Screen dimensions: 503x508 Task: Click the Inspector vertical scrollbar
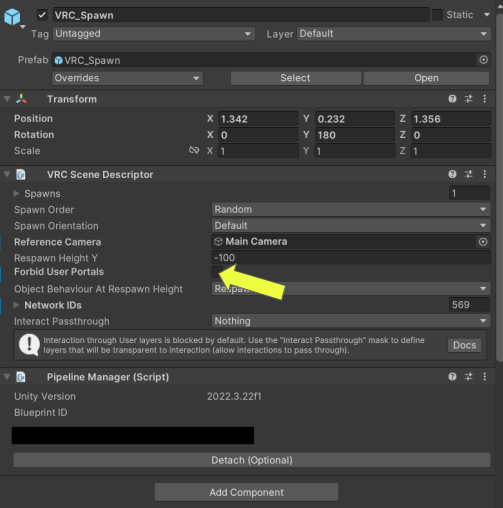[499, 187]
